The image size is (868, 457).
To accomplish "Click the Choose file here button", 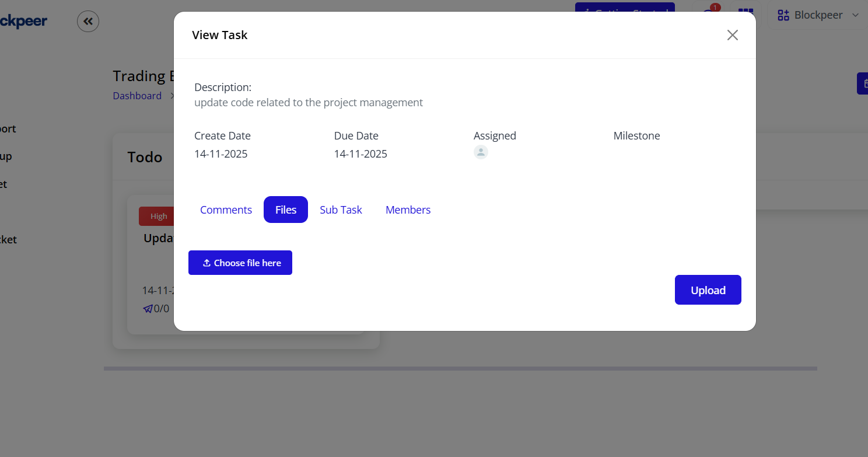I will [240, 263].
